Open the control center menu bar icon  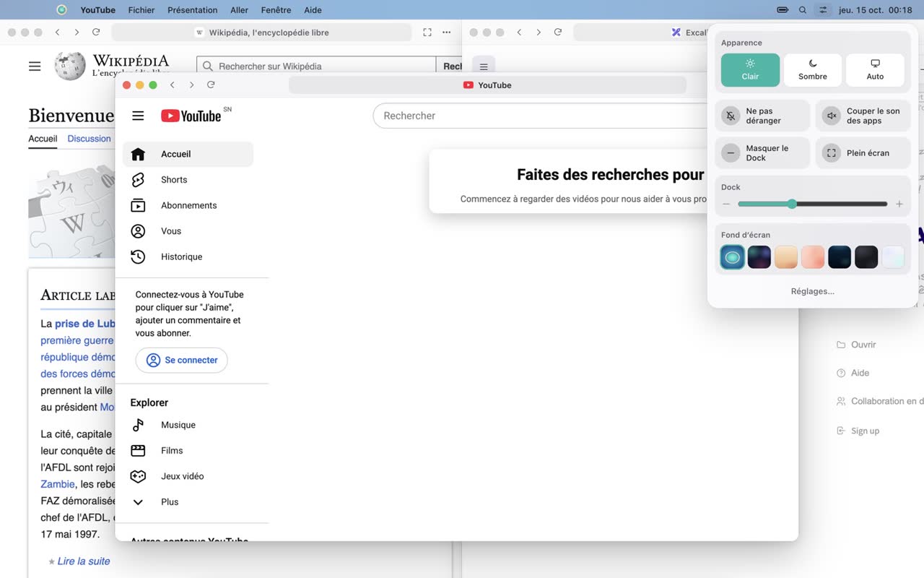(x=823, y=10)
